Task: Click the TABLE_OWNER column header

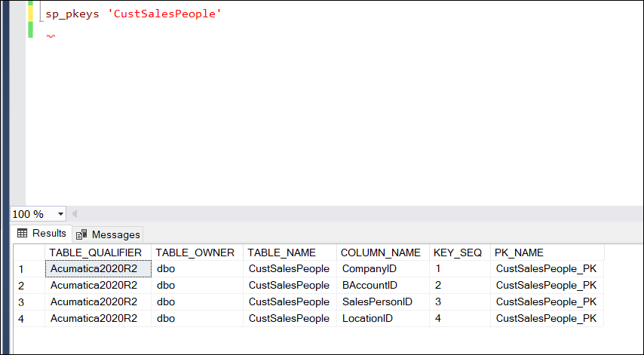Action: 195,252
